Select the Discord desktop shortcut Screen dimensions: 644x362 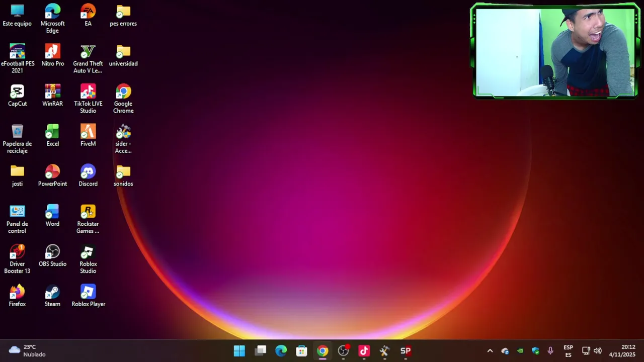[88, 176]
